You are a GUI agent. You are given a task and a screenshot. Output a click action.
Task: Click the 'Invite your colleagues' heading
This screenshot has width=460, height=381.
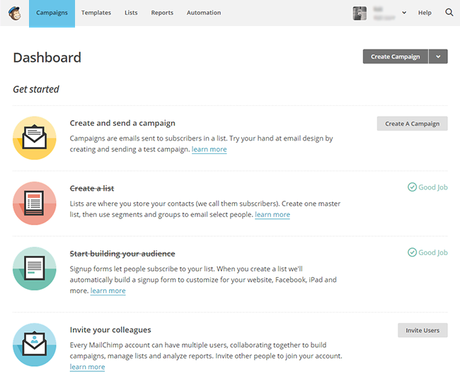(x=110, y=330)
